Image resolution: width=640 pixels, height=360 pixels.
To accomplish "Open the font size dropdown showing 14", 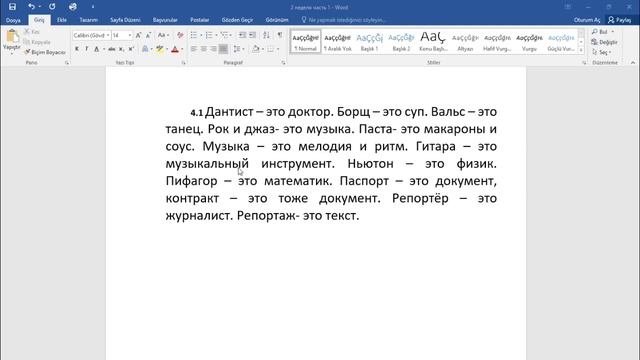I will point(130,36).
